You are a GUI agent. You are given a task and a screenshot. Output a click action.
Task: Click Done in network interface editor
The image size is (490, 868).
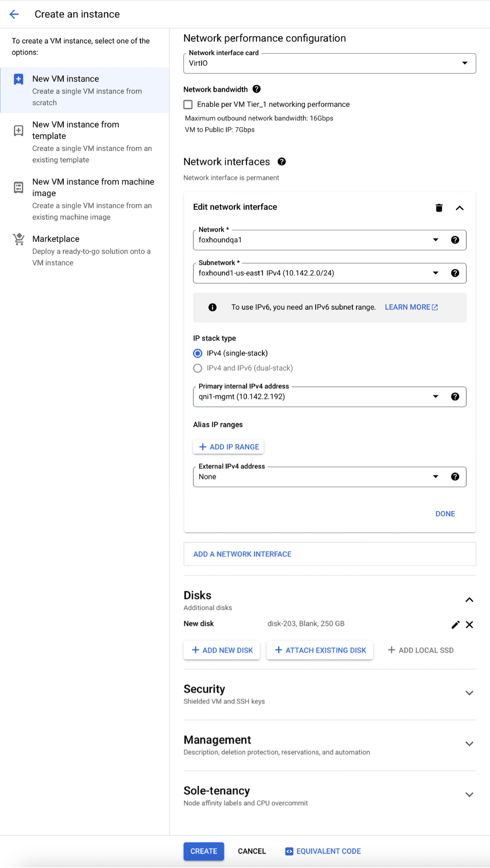point(445,514)
